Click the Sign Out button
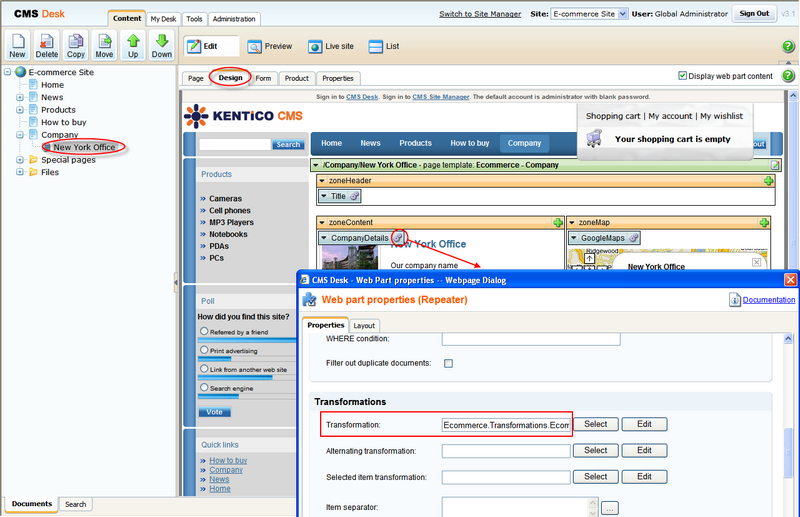800x517 pixels. click(754, 14)
